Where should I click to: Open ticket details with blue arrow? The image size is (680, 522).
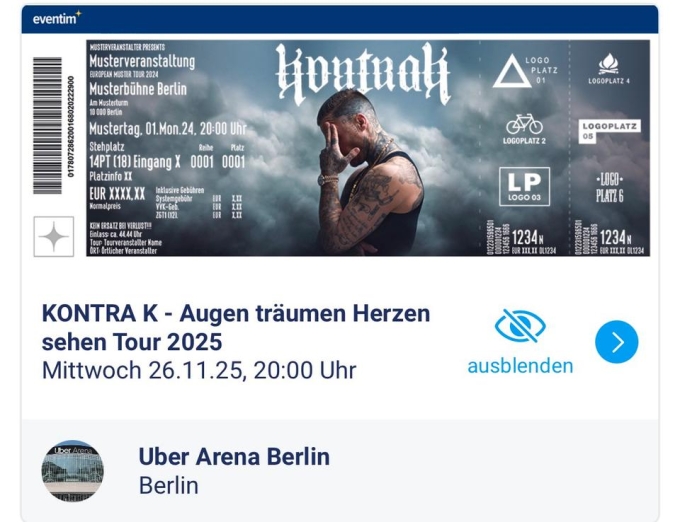pyautogui.click(x=616, y=342)
